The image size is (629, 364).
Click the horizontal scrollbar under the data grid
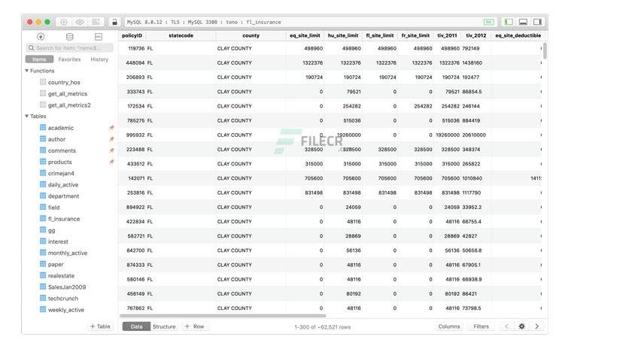point(223,316)
